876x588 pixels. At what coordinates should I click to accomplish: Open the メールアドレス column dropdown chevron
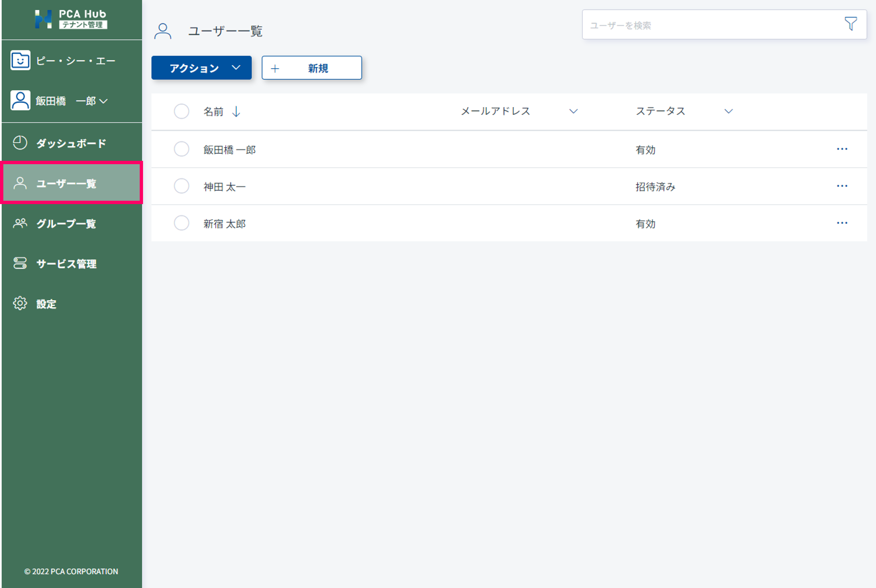[x=573, y=111]
